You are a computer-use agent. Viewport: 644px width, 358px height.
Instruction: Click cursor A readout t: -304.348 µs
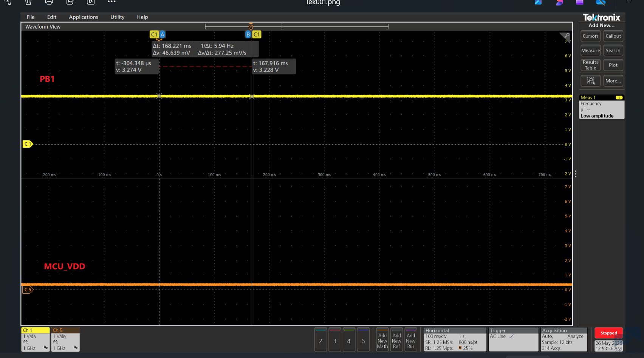tap(136, 67)
